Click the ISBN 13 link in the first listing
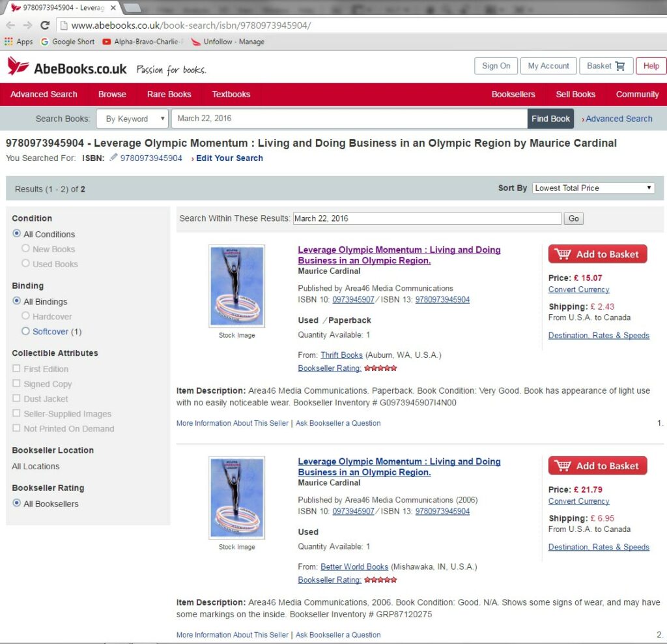The image size is (667, 644). 442,299
